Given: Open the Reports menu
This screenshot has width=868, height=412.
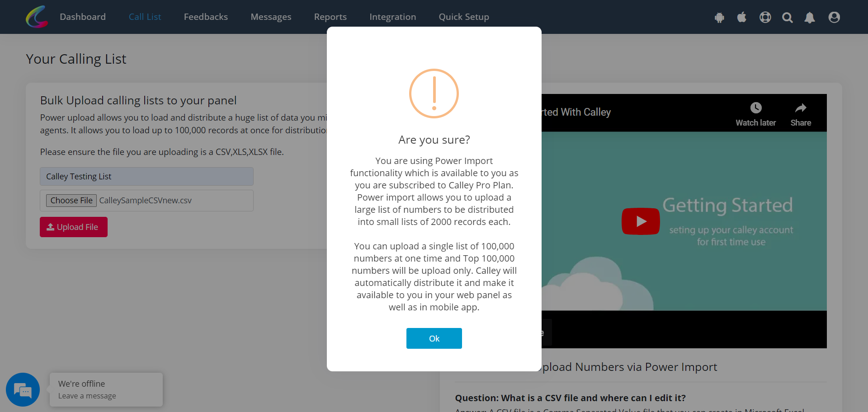Looking at the screenshot, I should [330, 17].
